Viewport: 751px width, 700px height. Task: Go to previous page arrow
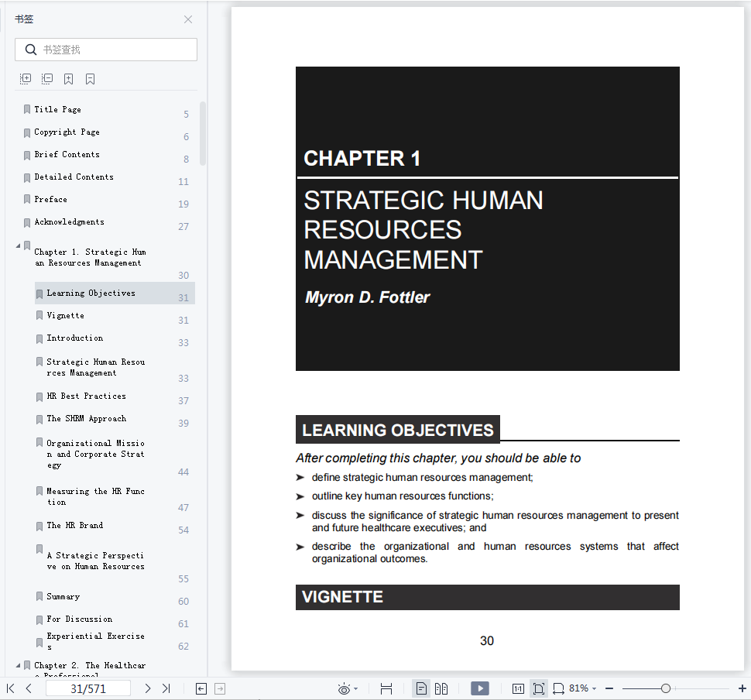click(29, 688)
